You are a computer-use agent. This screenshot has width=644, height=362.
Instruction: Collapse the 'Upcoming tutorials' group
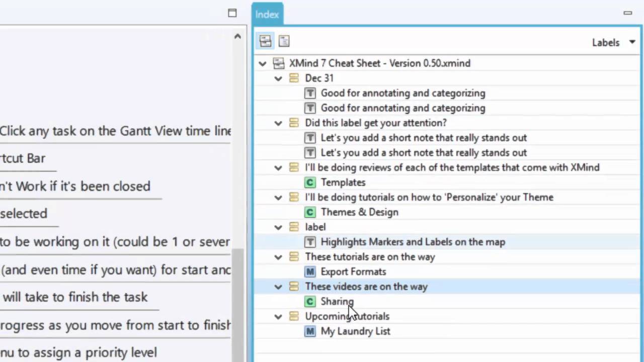tap(278, 317)
